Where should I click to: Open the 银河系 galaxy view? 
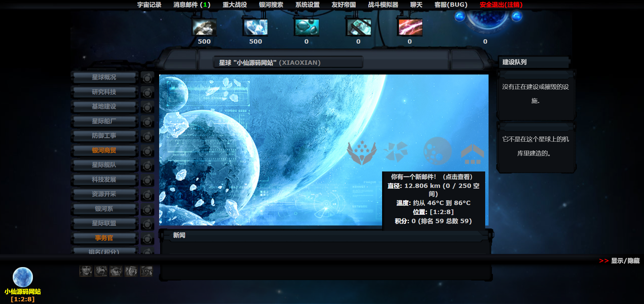coord(104,209)
